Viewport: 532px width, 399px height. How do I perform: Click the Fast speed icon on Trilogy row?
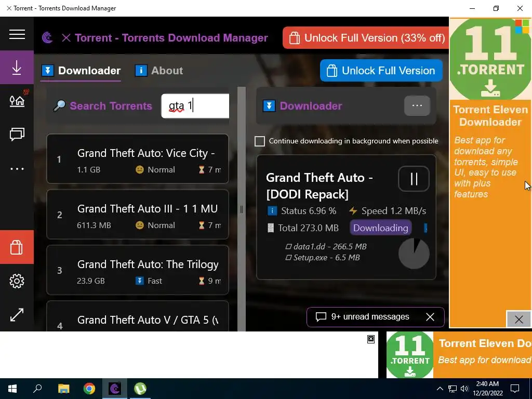(x=139, y=281)
